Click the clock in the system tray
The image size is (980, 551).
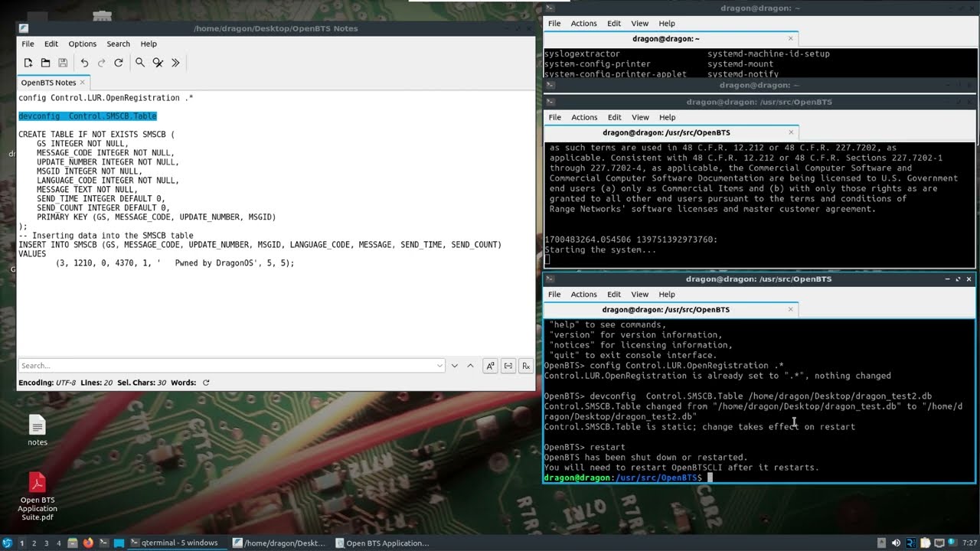tap(972, 543)
